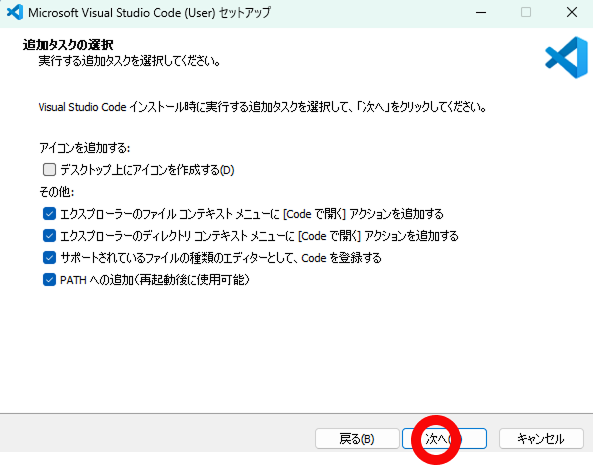Cancel setup with キャンセル button
Screen dimensions: 593x465
point(541,439)
